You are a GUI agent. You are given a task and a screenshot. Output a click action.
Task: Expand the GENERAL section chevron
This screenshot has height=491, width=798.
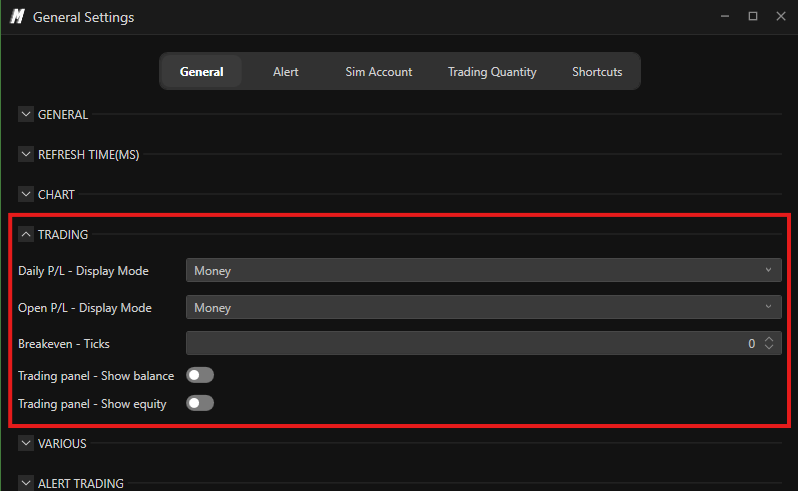tap(26, 114)
